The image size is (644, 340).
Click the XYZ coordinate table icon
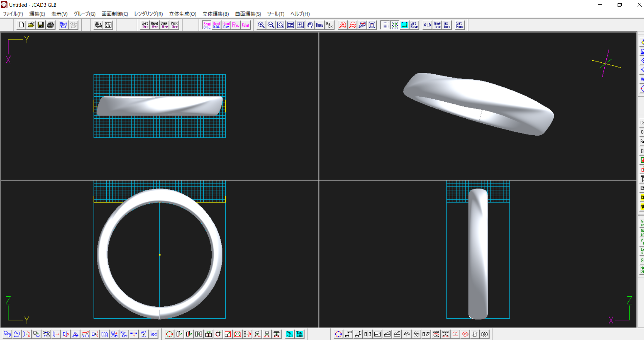tap(108, 25)
